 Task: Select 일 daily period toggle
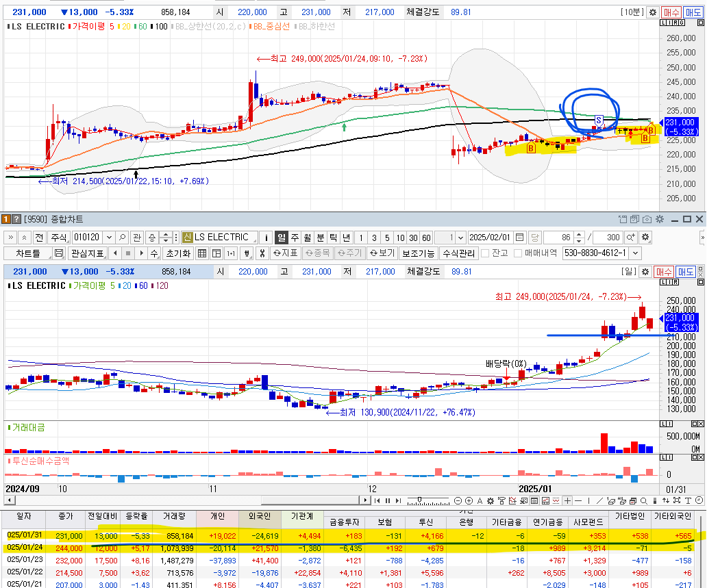(x=282, y=238)
